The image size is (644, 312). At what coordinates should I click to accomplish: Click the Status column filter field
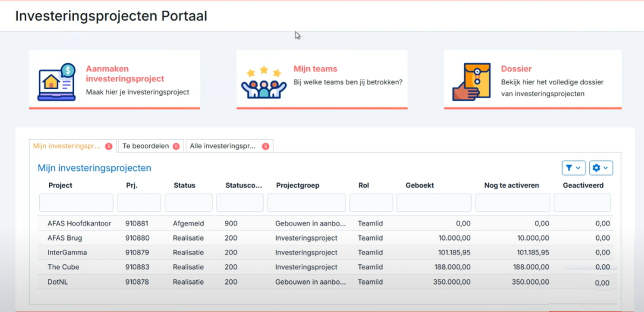188,203
